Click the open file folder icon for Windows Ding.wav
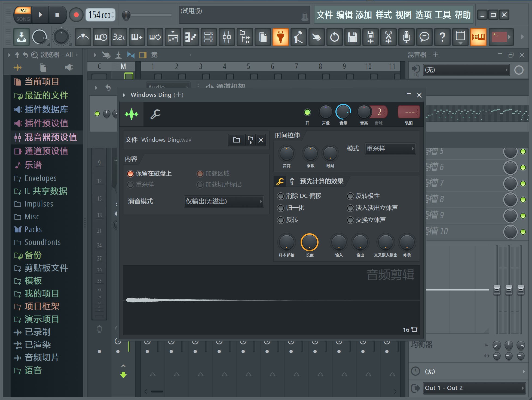This screenshot has width=532, height=400. tap(237, 140)
